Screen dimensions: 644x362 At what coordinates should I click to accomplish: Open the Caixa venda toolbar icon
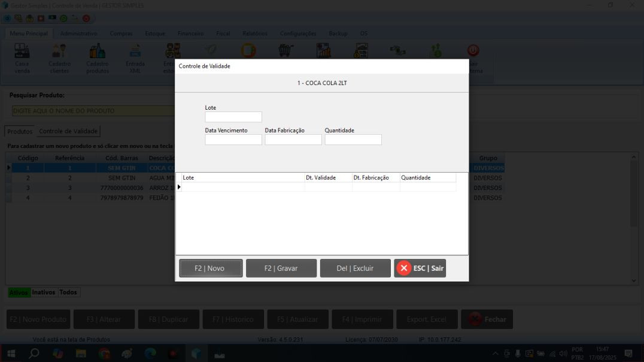(x=22, y=57)
